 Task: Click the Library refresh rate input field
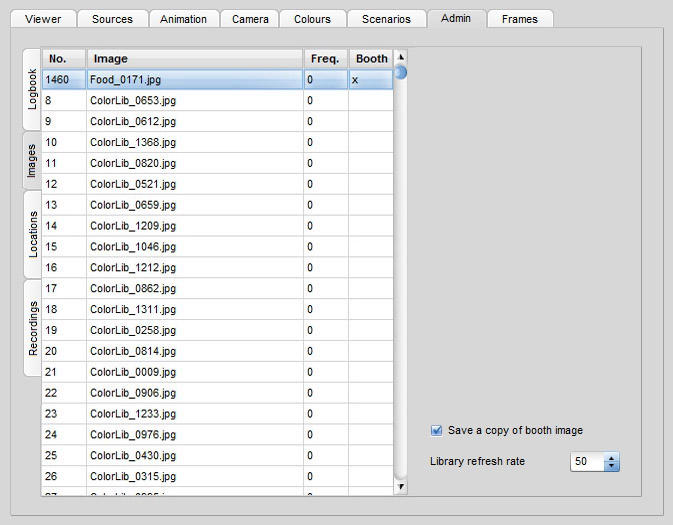(587, 462)
